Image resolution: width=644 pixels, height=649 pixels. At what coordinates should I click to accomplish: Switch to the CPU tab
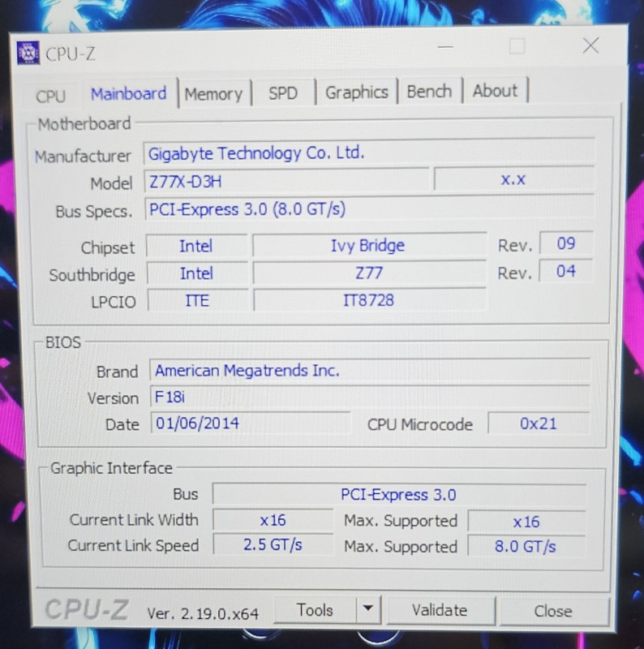coord(50,96)
